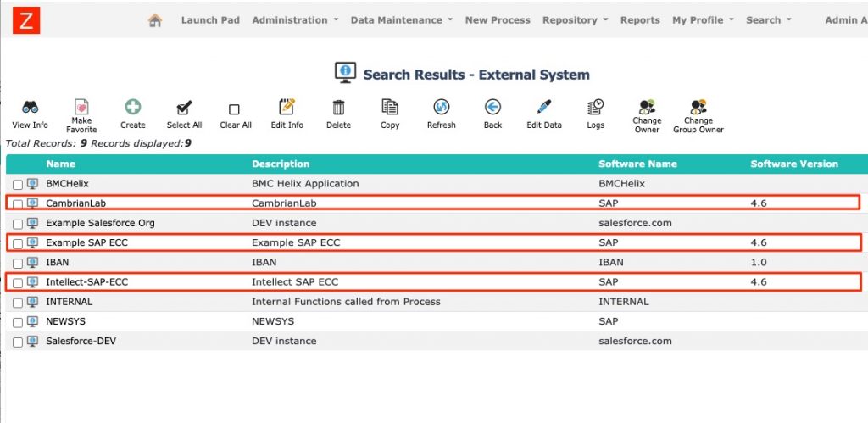Create a new external system

(133, 107)
